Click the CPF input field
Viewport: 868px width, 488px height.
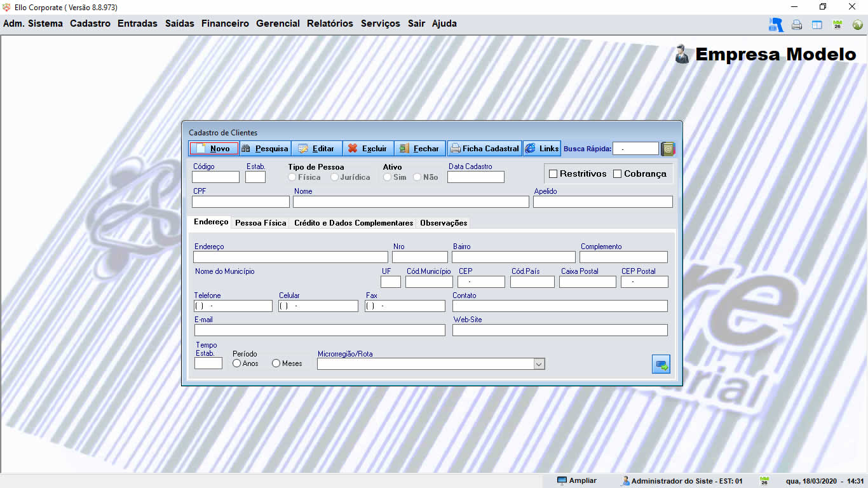241,201
